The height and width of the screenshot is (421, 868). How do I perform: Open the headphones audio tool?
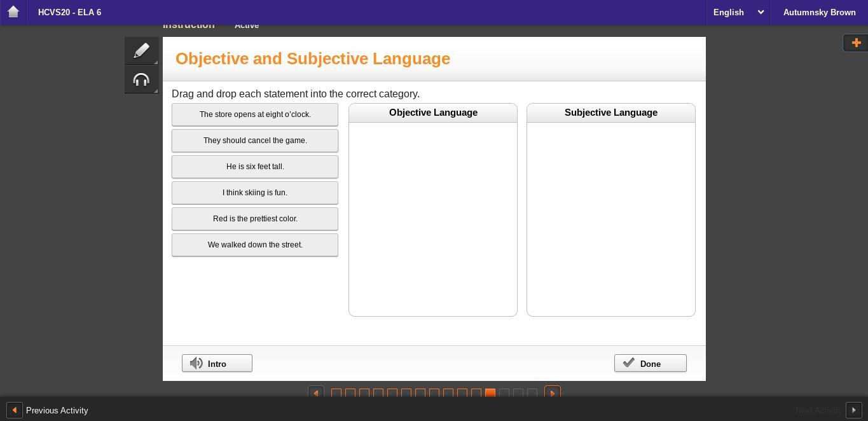coord(141,80)
